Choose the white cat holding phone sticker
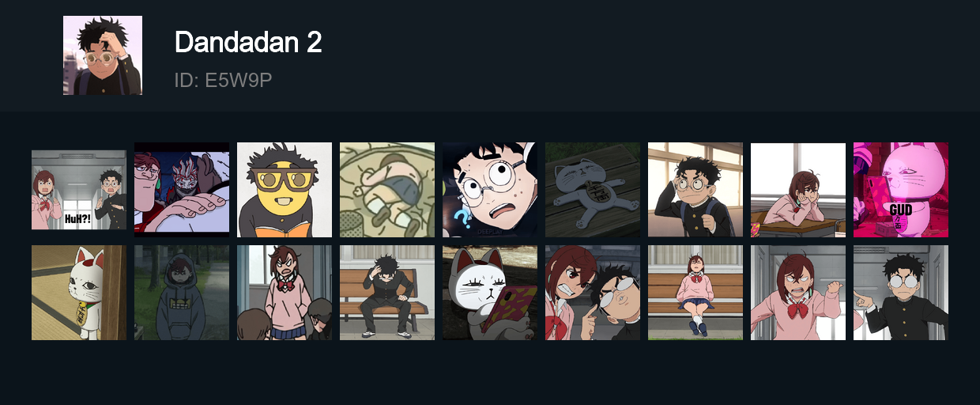980x405 pixels. pos(490,293)
